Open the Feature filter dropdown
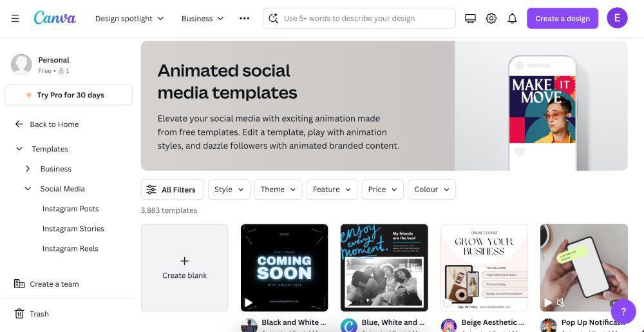644x332 pixels. click(x=332, y=190)
